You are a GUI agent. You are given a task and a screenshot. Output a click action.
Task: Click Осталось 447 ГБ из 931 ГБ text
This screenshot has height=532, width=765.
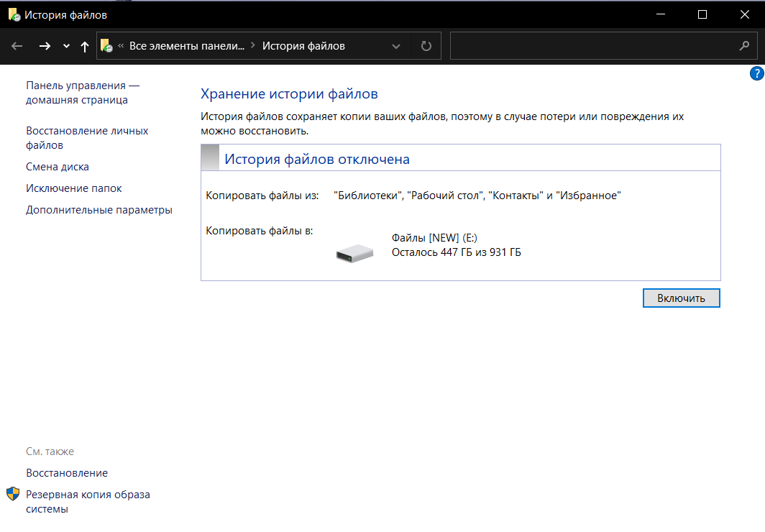click(x=456, y=252)
